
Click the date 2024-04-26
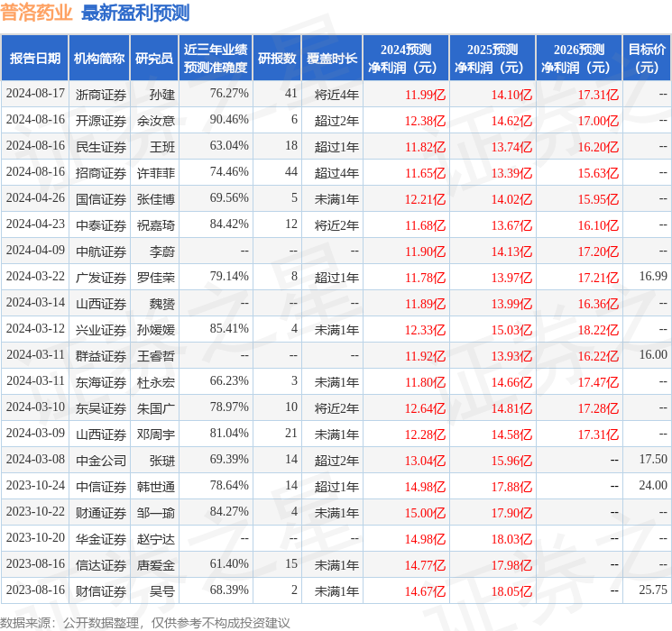35,197
